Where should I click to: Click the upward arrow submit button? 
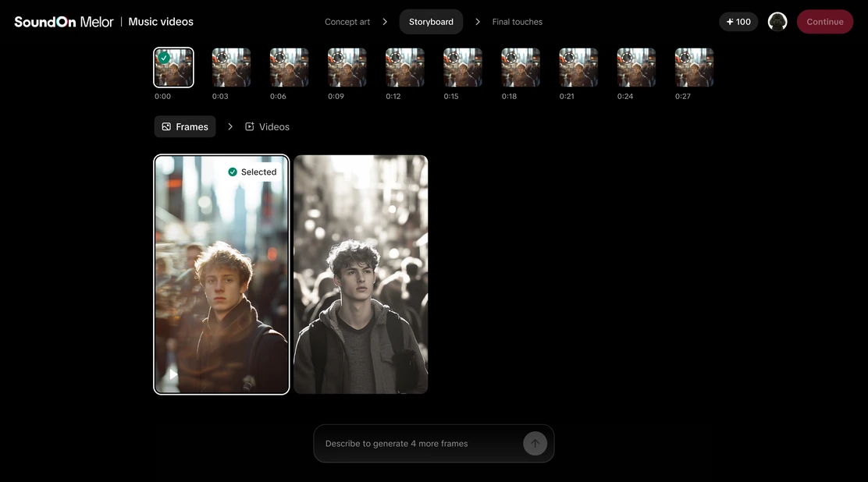(x=535, y=443)
